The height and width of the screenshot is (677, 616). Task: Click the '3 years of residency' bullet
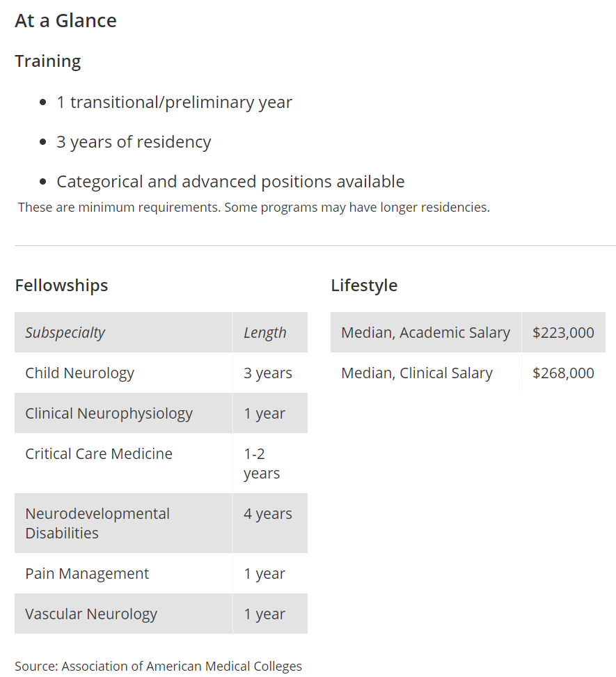(134, 142)
